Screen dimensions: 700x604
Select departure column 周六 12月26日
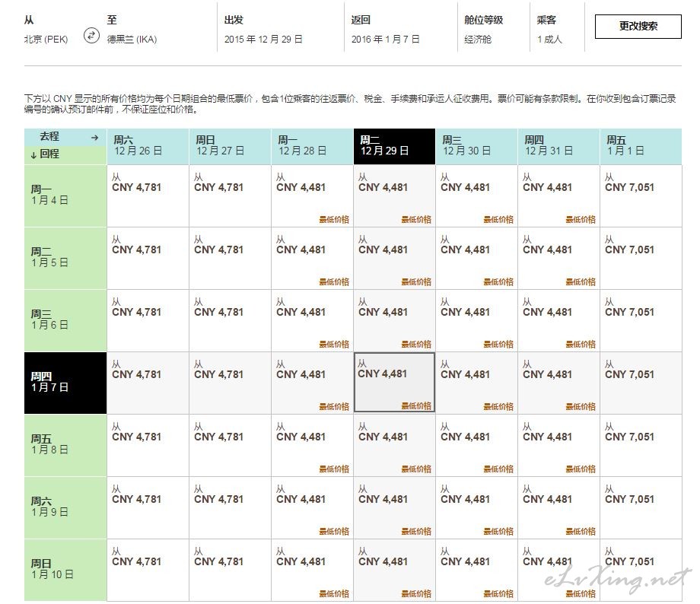[x=148, y=146]
